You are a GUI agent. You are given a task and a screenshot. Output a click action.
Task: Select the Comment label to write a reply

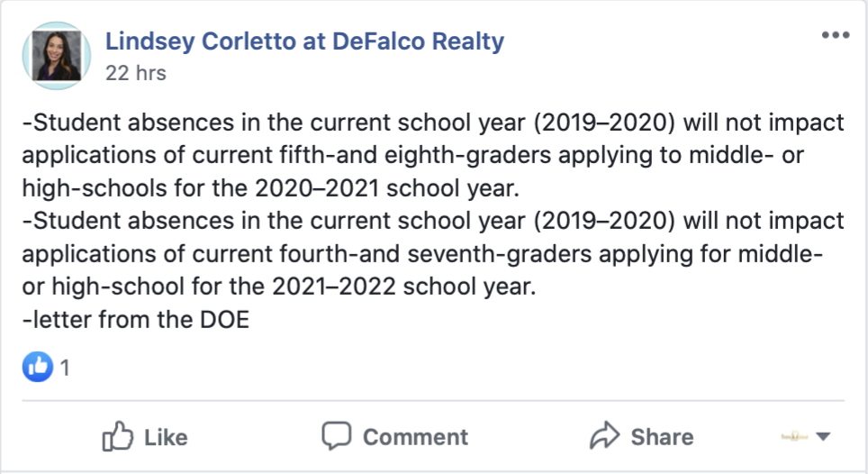coord(415,437)
